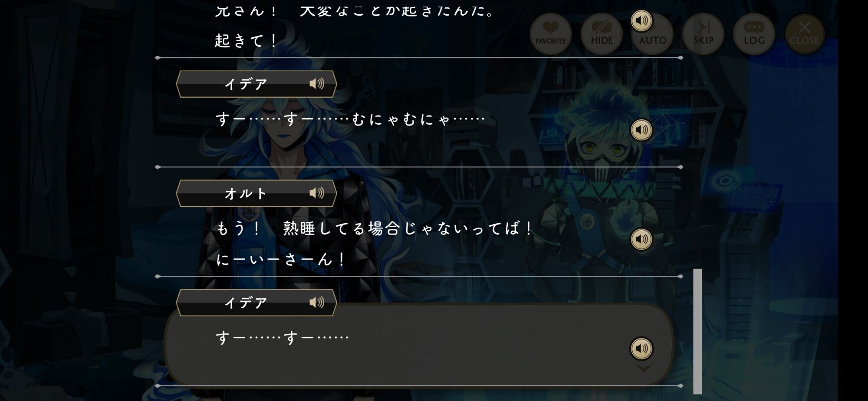Add this scene to Favorites
This screenshot has width=868, height=401.
(x=550, y=34)
